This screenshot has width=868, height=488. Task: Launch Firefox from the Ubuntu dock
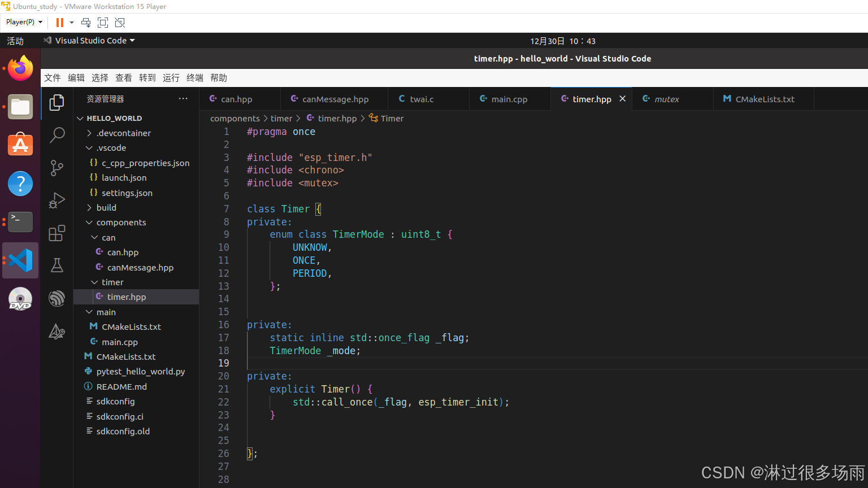(20, 69)
